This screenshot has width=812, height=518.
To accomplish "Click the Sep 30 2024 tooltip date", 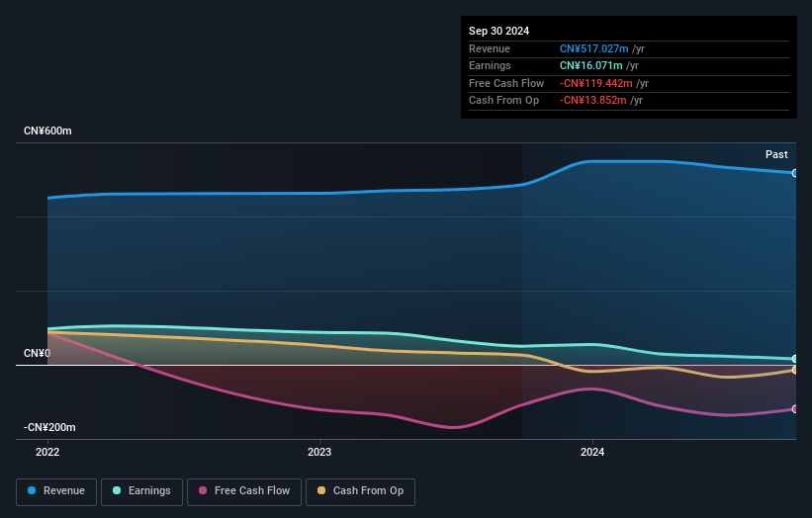I will (x=498, y=31).
